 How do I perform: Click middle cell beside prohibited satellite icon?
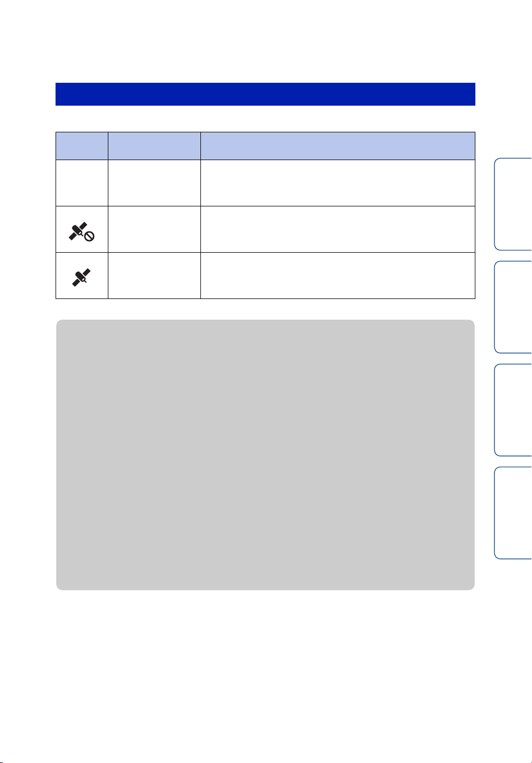pyautogui.click(x=154, y=229)
